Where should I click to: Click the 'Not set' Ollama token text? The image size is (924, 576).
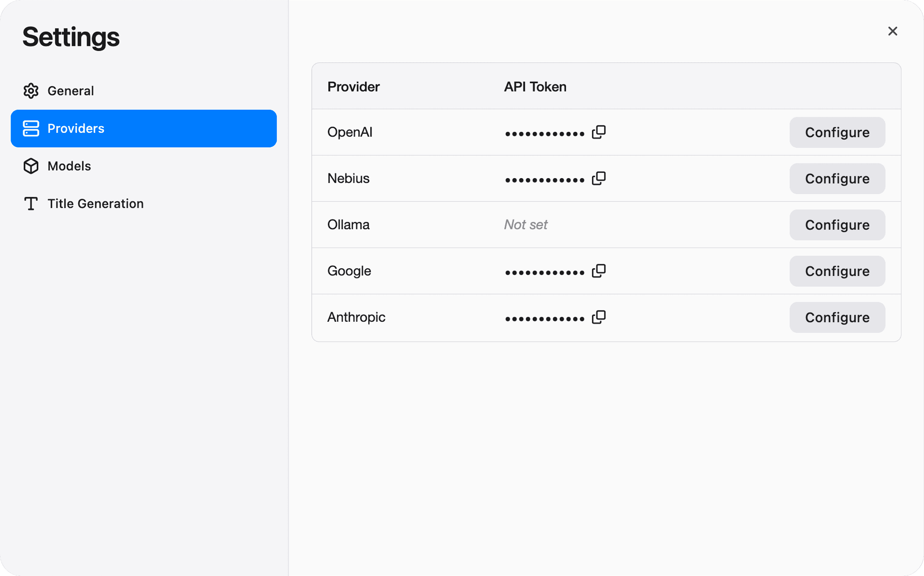point(526,225)
